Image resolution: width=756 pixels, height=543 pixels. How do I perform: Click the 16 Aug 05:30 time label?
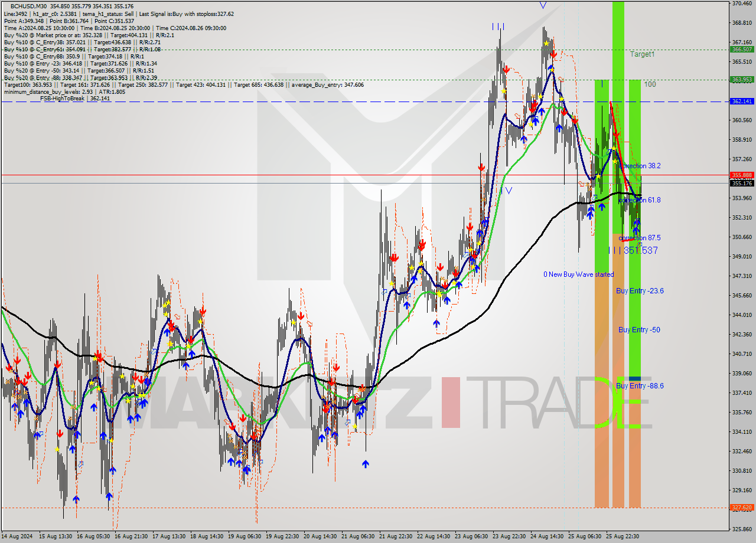click(93, 537)
